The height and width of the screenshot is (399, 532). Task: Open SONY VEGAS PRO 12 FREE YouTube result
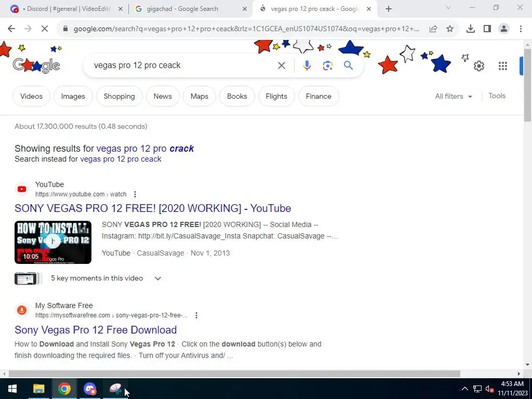point(153,208)
